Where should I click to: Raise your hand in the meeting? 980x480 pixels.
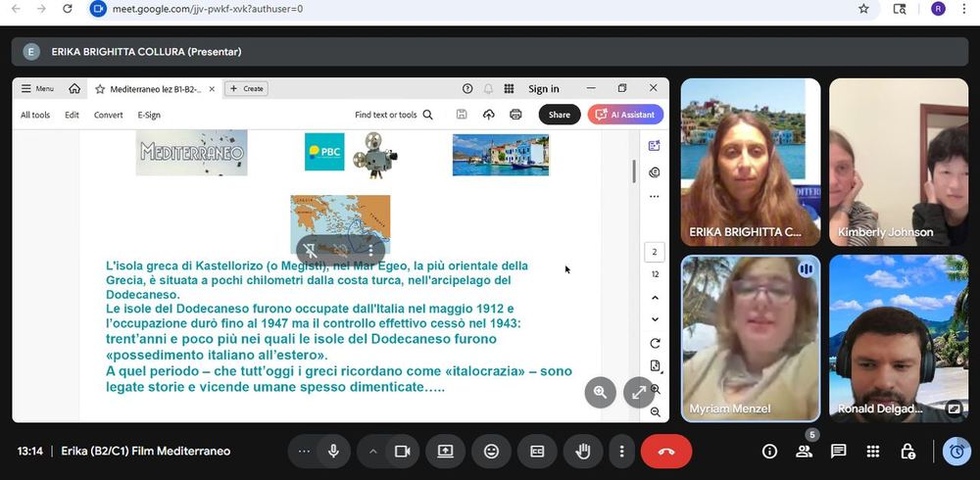(x=583, y=452)
